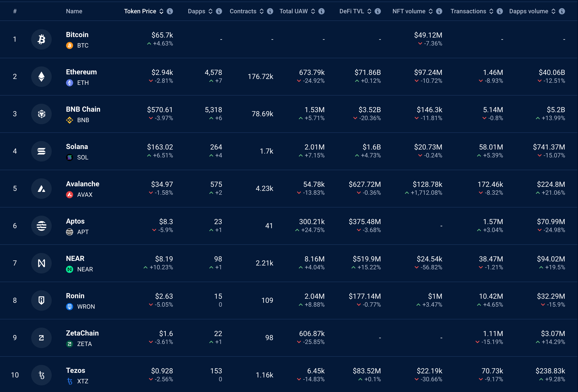Sort table by Contracts column arrows
Image resolution: width=578 pixels, height=392 pixels.
[262, 11]
